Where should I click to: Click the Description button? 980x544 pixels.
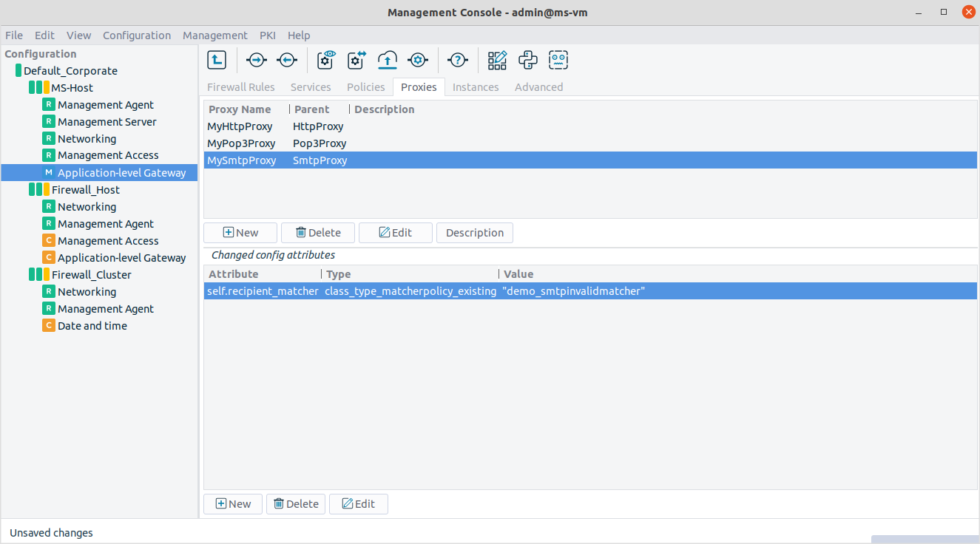tap(475, 233)
